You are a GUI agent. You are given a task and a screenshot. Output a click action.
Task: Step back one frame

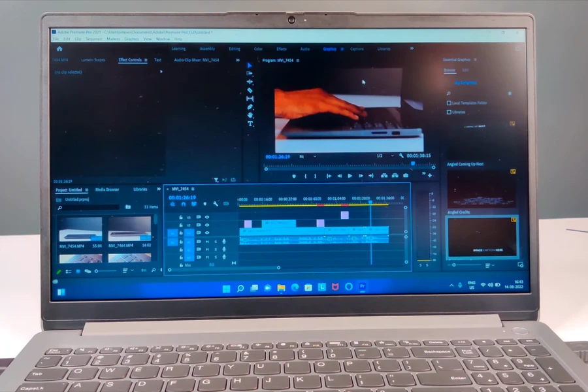pos(339,176)
